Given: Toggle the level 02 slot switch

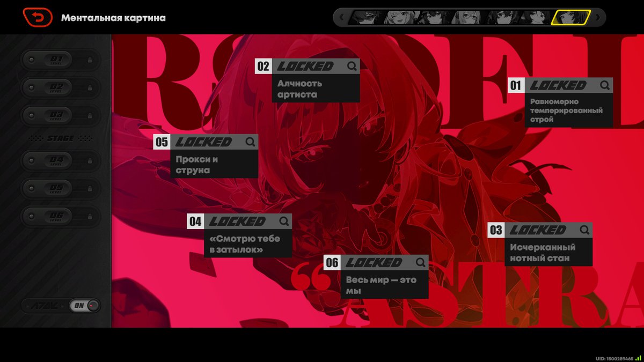Looking at the screenshot, I should click(60, 87).
